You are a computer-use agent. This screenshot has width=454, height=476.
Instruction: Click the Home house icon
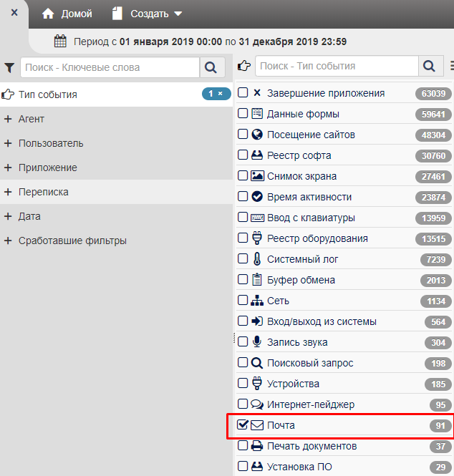(48, 14)
